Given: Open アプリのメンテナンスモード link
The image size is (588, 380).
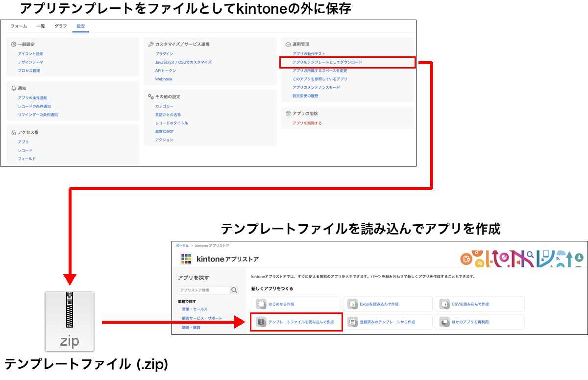Looking at the screenshot, I should (x=316, y=87).
